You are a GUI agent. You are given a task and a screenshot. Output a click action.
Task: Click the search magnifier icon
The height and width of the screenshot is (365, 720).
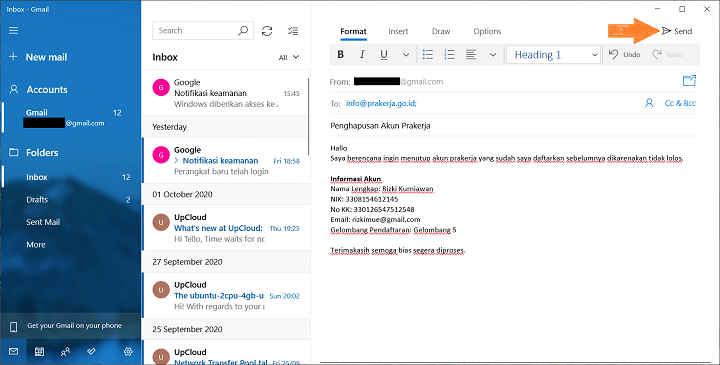(x=243, y=31)
